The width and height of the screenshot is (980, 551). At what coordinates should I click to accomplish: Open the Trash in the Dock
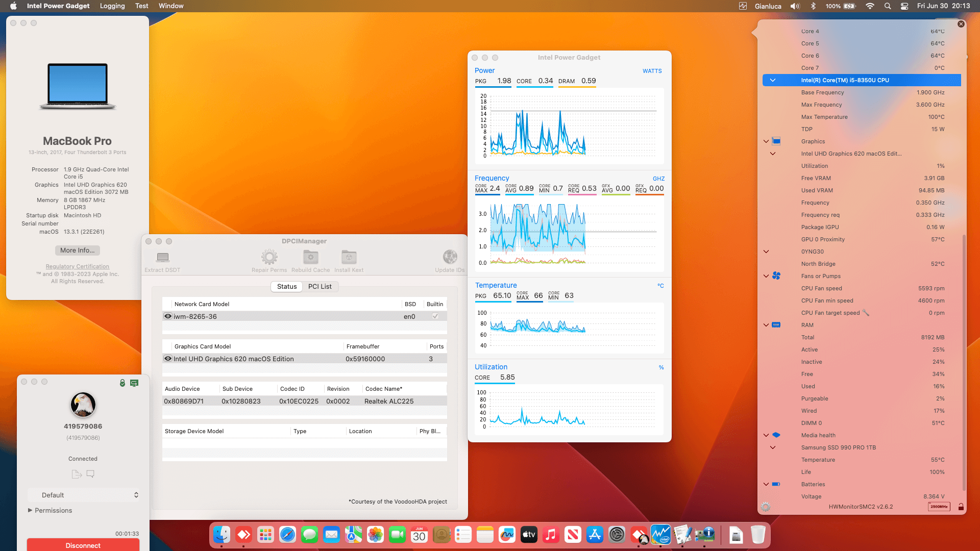758,535
